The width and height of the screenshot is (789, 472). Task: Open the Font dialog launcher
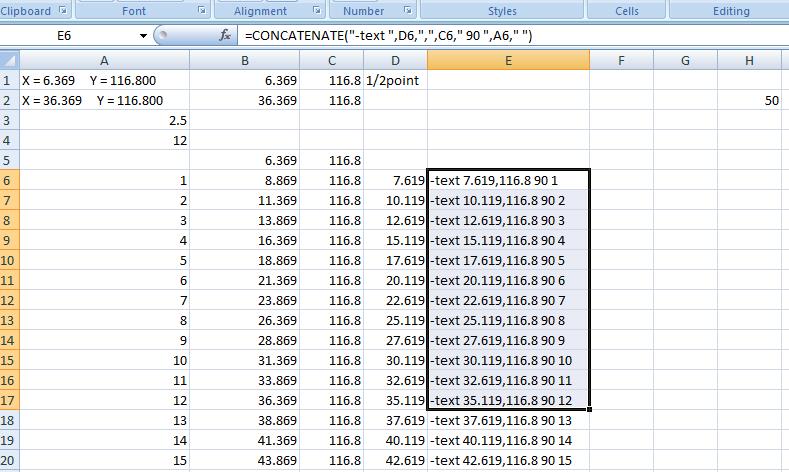click(x=201, y=10)
